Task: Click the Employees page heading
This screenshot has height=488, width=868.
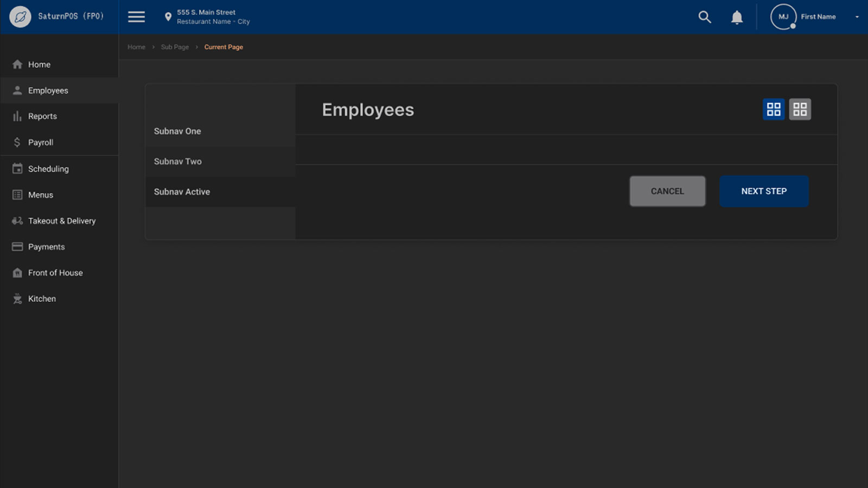Action: pos(368,110)
